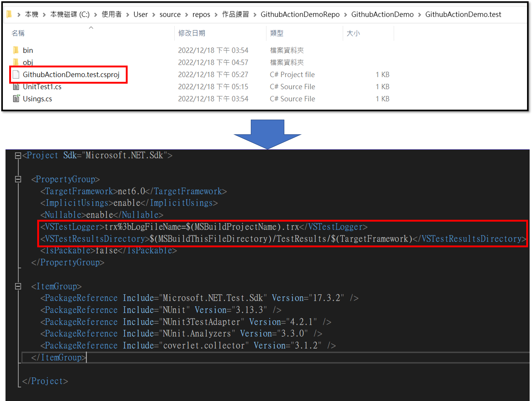Viewport: 532px width, 401px height.
Task: Navigate to the User breadcrumb folder
Action: click(140, 14)
